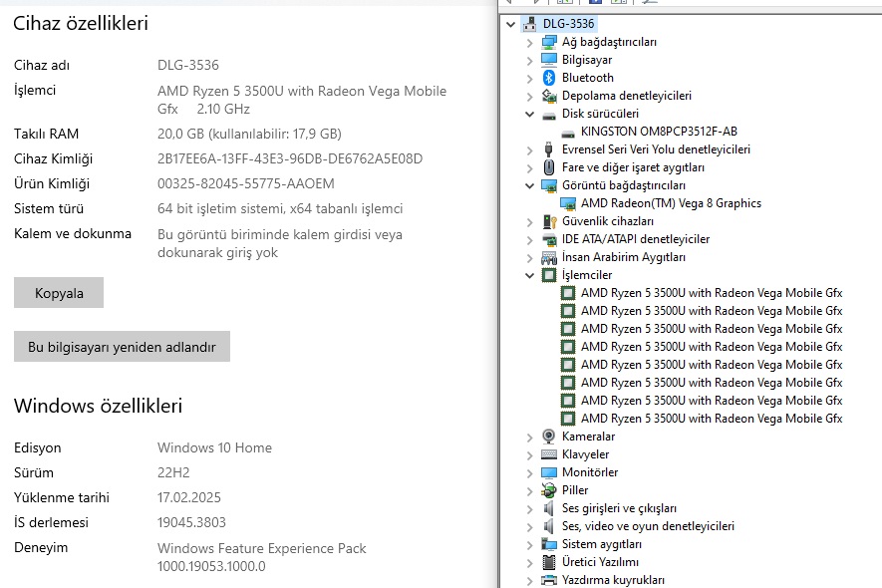Expand the Ses girişleri ve çıkışları node

click(529, 508)
